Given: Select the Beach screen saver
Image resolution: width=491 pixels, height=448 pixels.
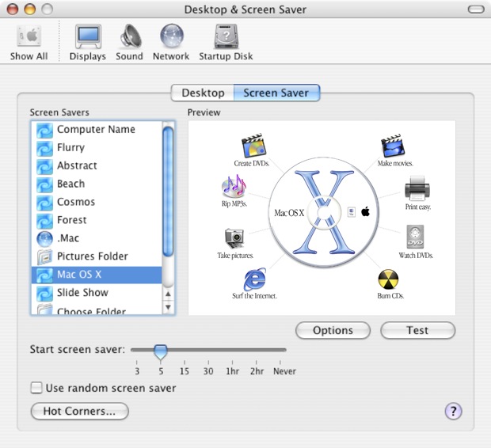Looking at the screenshot, I should 97,184.
